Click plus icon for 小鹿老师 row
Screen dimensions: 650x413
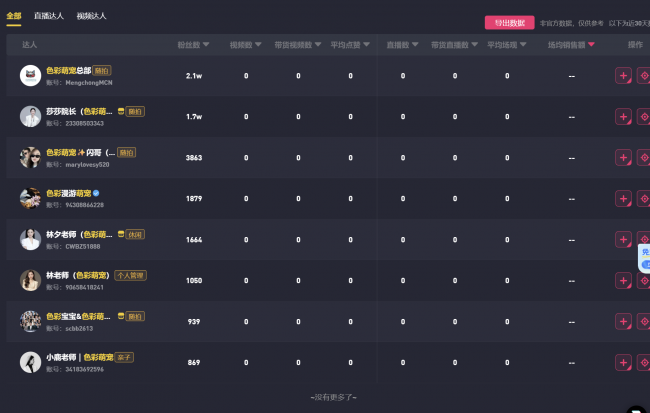click(623, 362)
